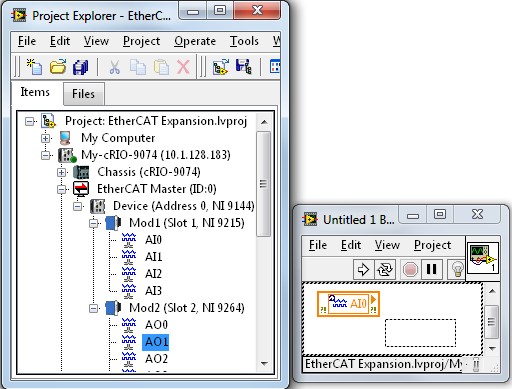Click the New Project toolbar icon
The image size is (512, 389).
(x=34, y=67)
